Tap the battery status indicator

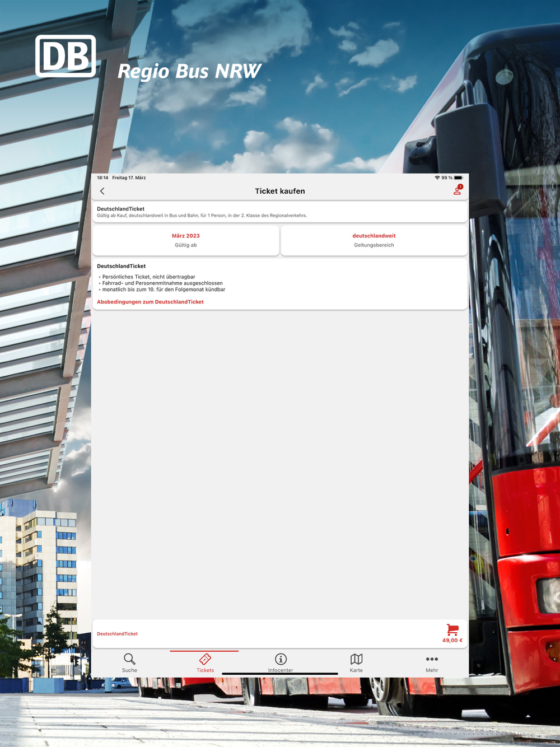(459, 178)
